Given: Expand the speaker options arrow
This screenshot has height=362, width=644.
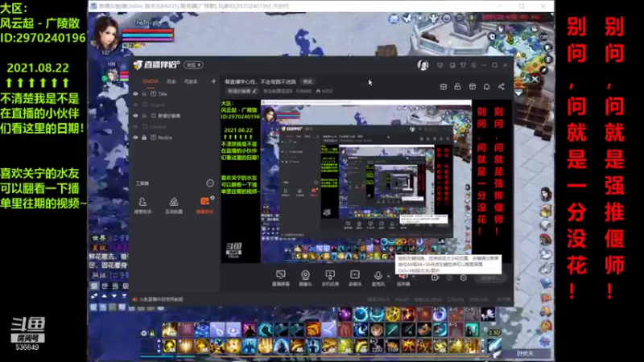Looking at the screenshot, I should coord(413,276).
